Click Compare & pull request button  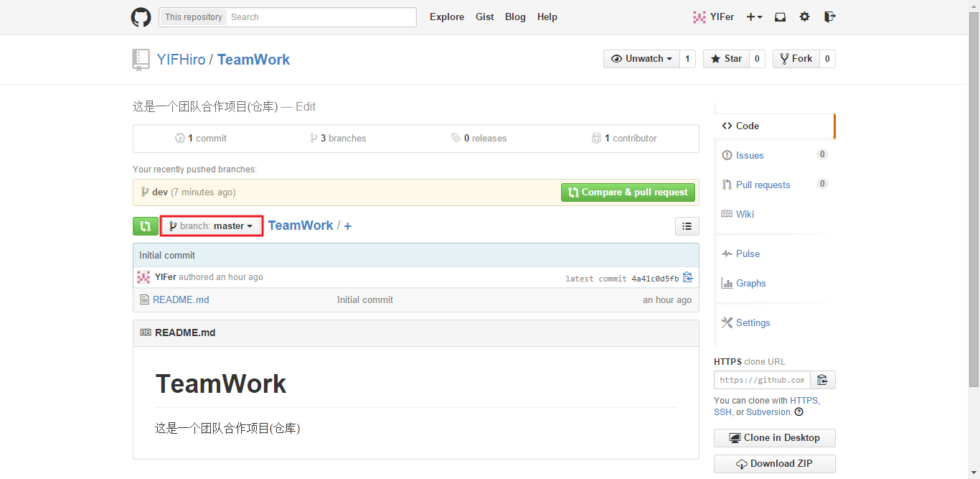(x=628, y=192)
